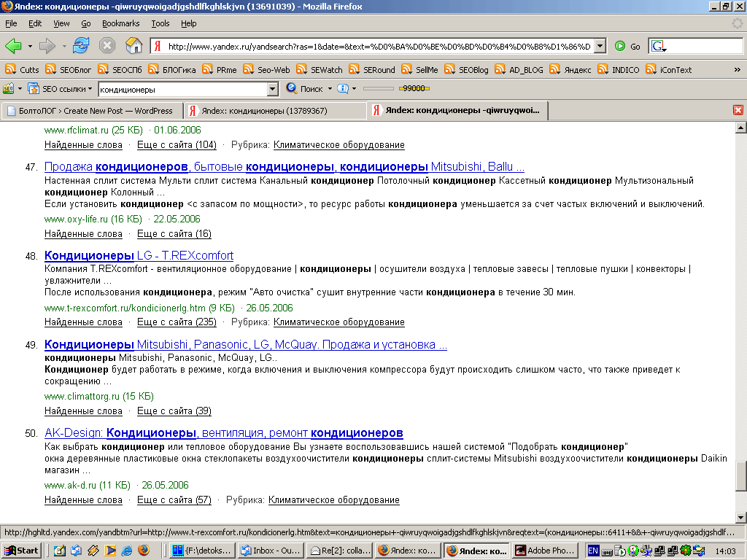Switch to Inbox Outlook taskbar window

coord(271,551)
